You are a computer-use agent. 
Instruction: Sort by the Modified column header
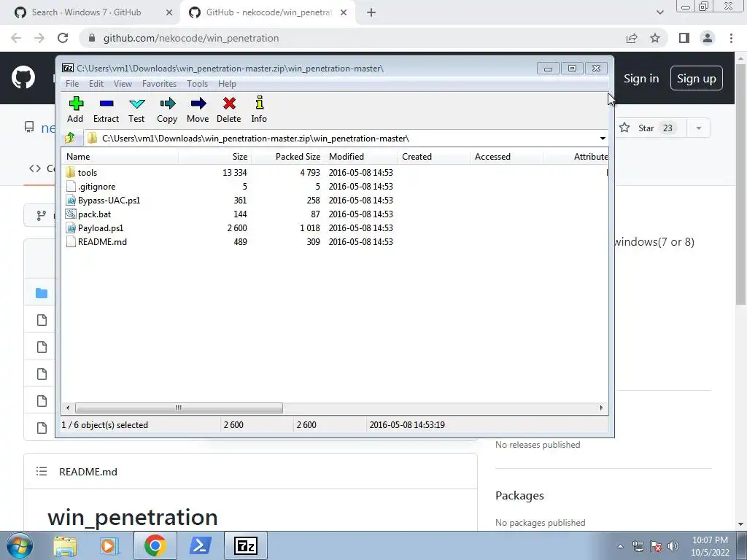(x=360, y=157)
